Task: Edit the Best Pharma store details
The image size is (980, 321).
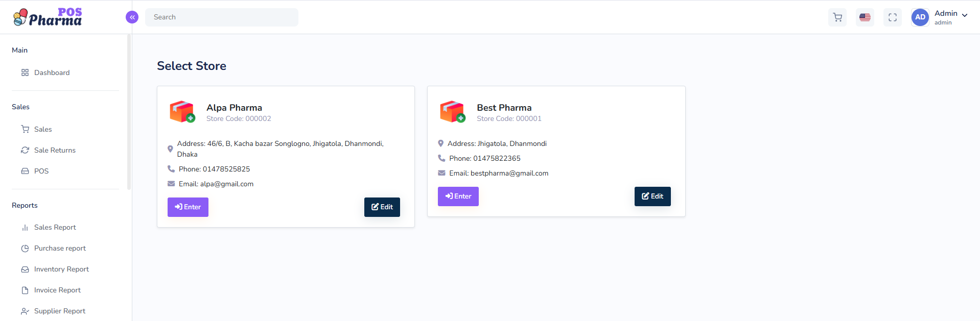Action: point(652,196)
